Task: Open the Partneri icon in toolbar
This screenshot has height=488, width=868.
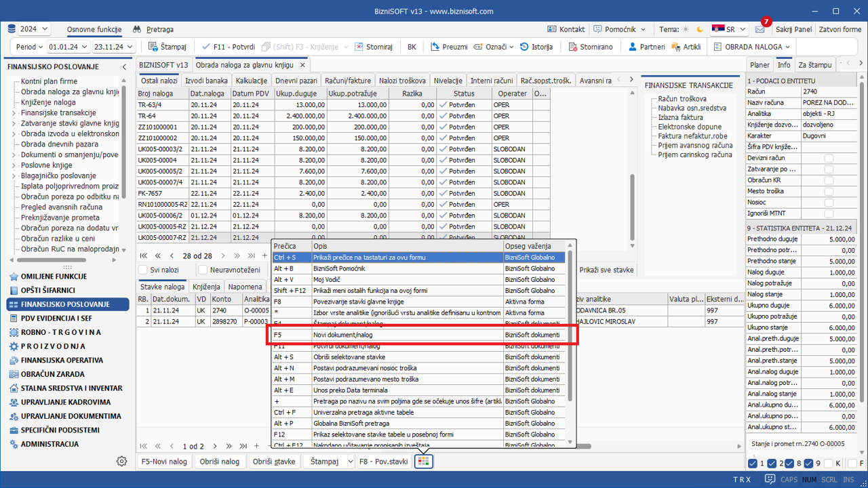Action: pyautogui.click(x=633, y=47)
